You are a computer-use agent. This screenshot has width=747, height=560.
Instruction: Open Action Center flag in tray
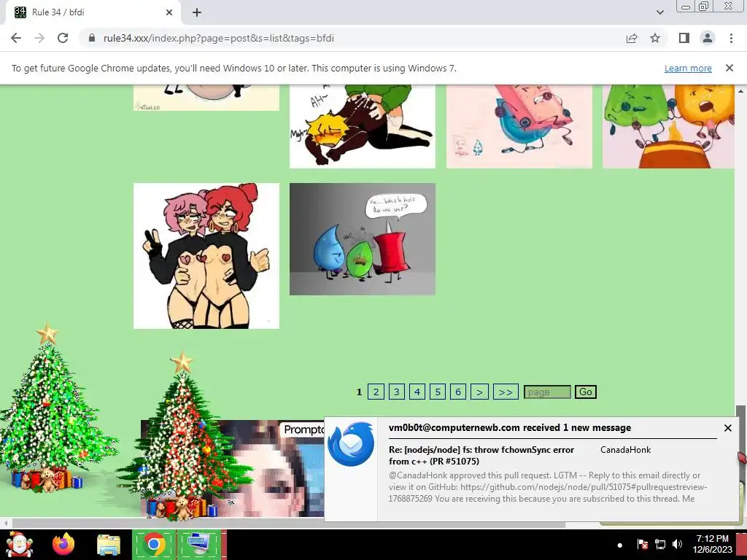pyautogui.click(x=642, y=544)
